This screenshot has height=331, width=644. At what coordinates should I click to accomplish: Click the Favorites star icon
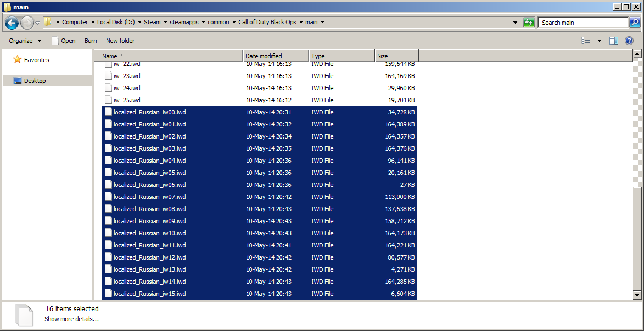coord(17,59)
